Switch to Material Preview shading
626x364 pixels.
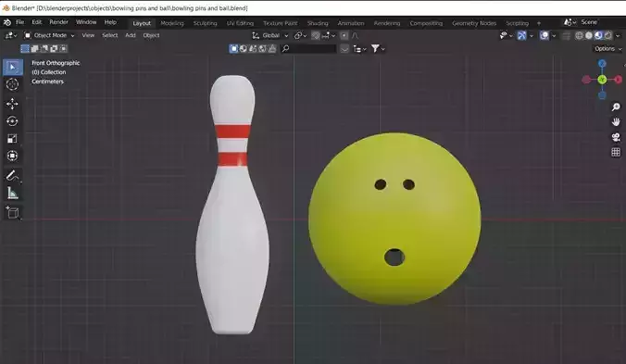598,35
